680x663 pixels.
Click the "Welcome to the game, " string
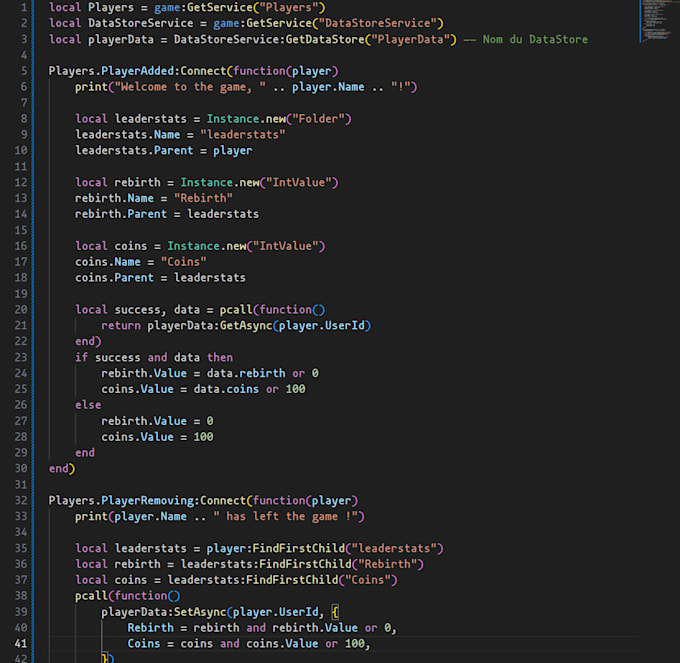(x=190, y=87)
